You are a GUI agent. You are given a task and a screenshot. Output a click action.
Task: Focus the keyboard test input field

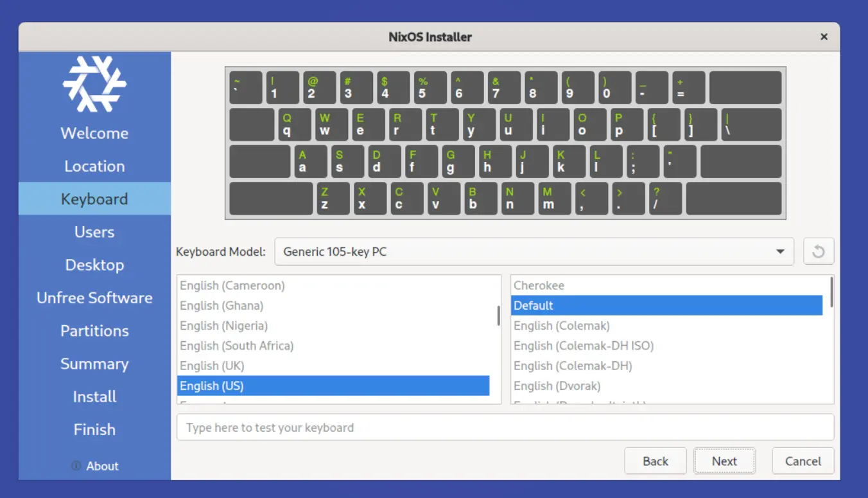[x=505, y=427]
